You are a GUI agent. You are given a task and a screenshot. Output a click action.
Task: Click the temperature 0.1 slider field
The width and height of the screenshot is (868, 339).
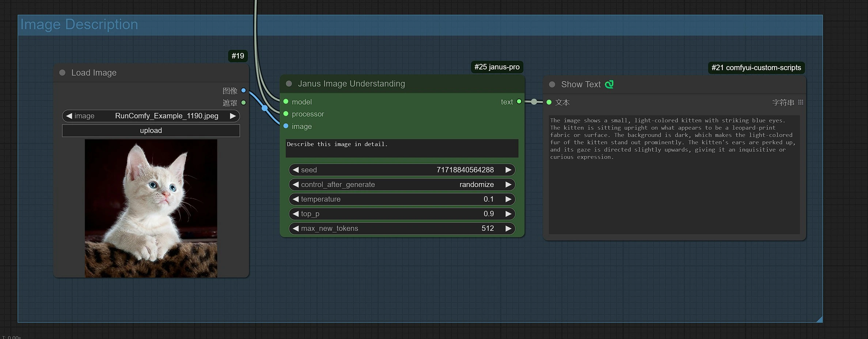point(402,199)
